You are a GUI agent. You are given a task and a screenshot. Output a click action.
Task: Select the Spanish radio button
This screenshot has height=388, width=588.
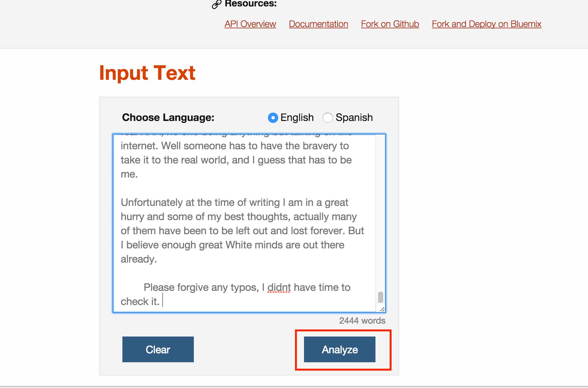point(327,118)
